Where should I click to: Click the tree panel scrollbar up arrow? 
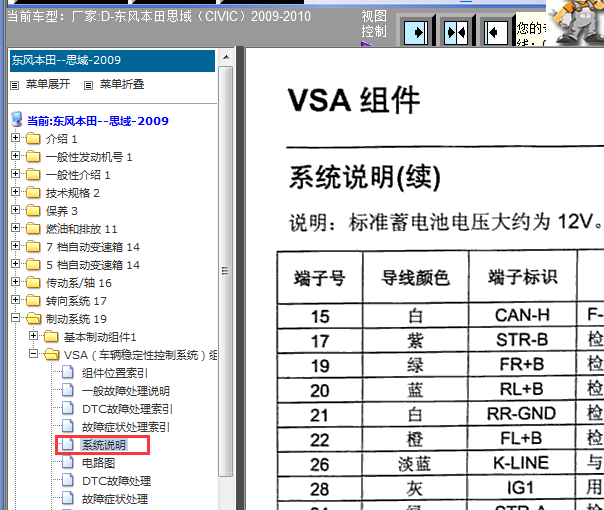point(226,57)
